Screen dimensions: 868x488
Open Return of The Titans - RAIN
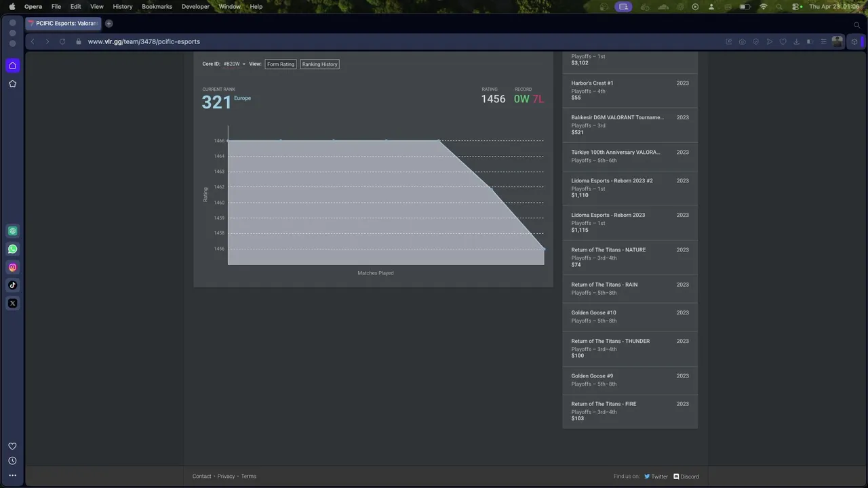point(630,289)
